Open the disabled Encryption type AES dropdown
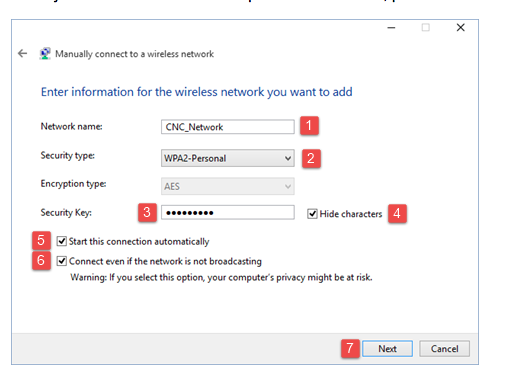Screen dimensions: 506x378 (228, 186)
